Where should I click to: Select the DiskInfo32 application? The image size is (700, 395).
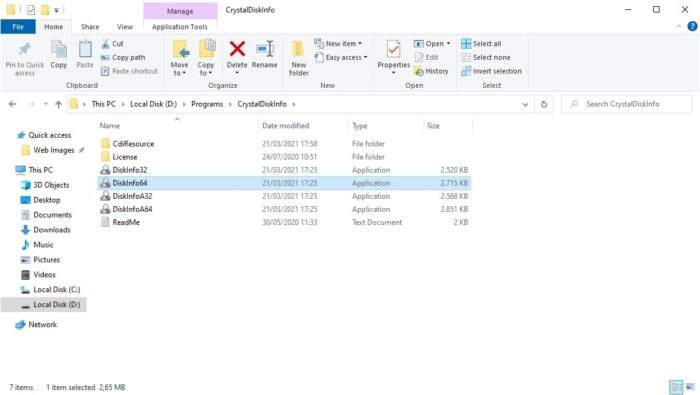pos(284,170)
